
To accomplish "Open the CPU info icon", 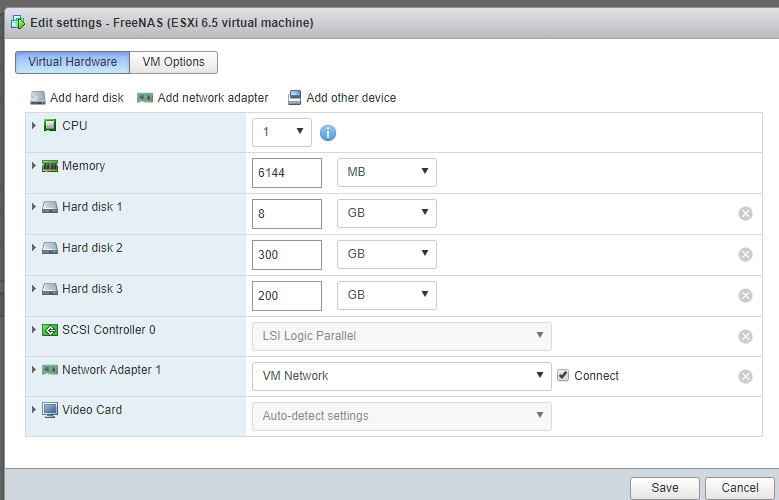I will pyautogui.click(x=327, y=133).
